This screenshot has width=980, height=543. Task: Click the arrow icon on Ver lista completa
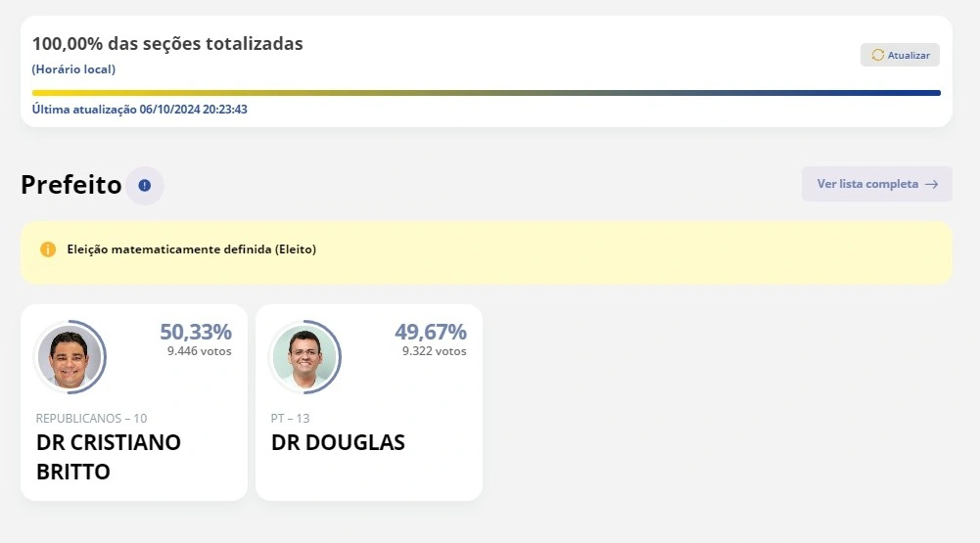(931, 184)
